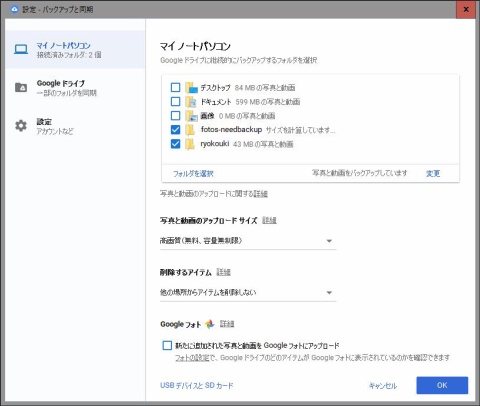
Task: Confirm with the OK button
Action: (442, 385)
